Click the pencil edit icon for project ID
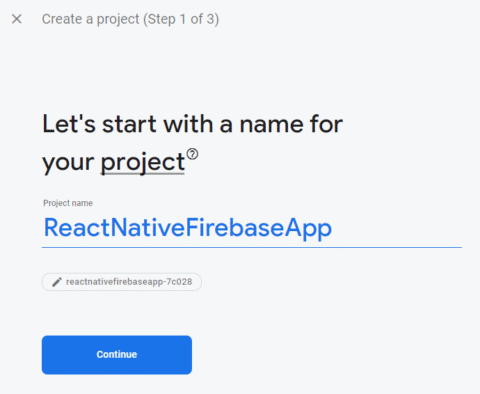Screen dimensions: 480x394 57,282
